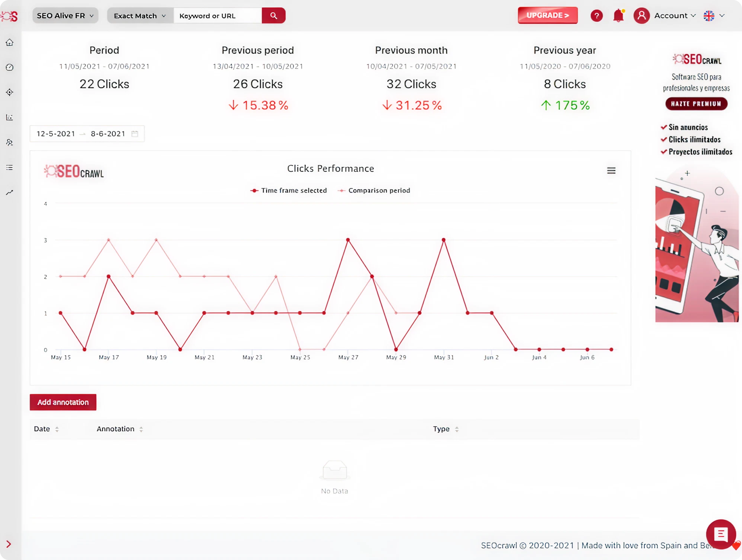Open keyword research from the sidebar

pyautogui.click(x=10, y=143)
